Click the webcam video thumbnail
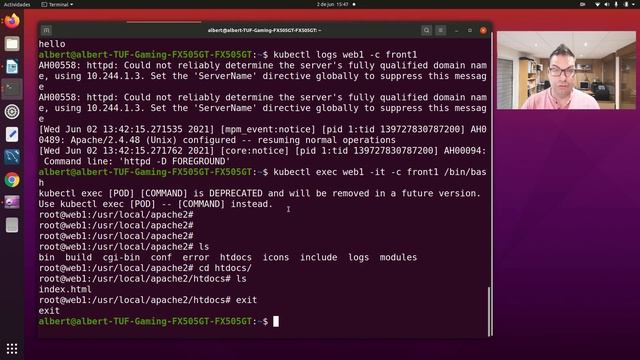The image size is (640, 360). (x=566, y=70)
